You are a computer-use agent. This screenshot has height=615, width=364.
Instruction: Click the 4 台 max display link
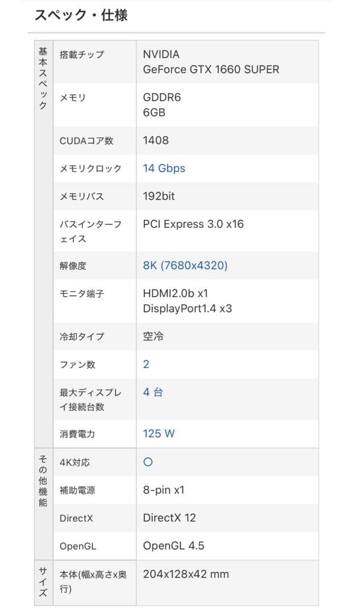click(152, 392)
